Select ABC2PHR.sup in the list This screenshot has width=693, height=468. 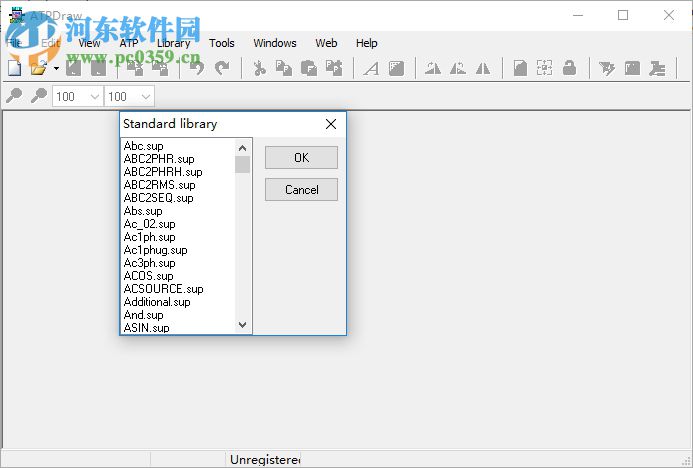pyautogui.click(x=159, y=159)
